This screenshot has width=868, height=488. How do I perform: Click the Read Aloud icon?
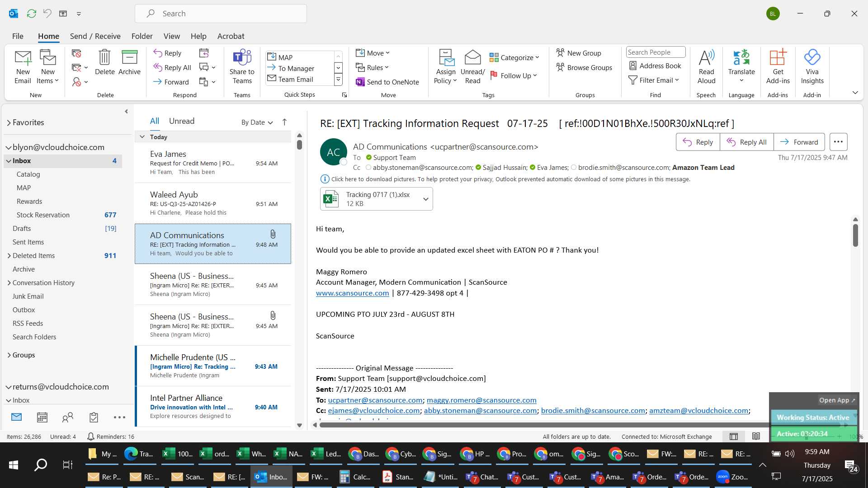click(706, 67)
